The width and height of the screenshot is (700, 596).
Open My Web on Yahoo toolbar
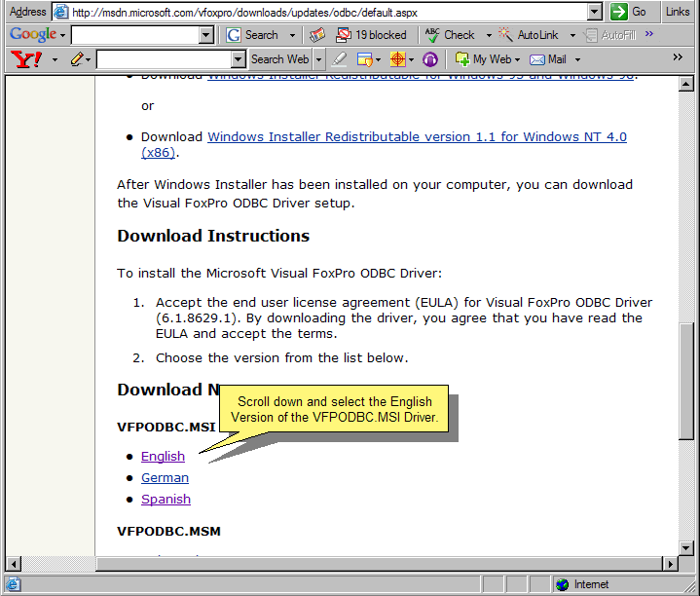point(485,59)
